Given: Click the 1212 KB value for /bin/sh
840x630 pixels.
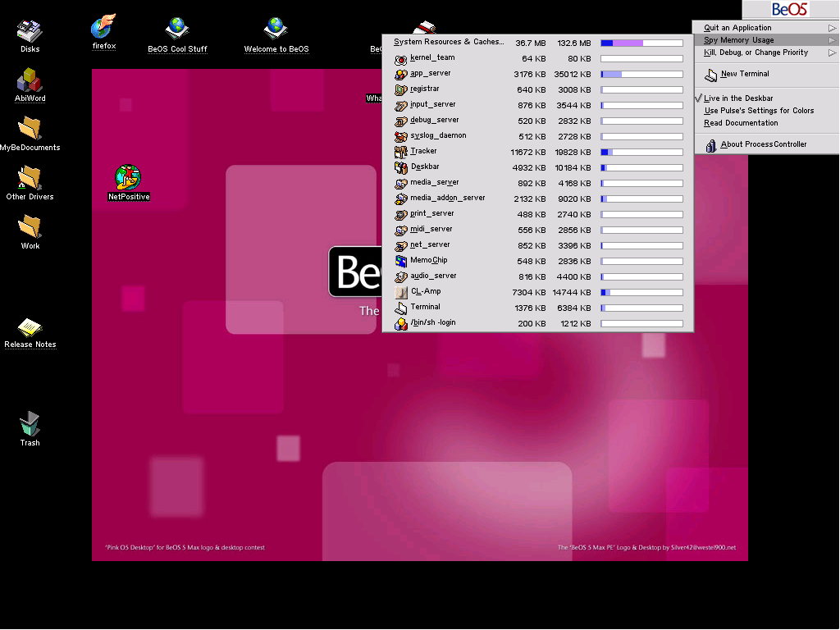Looking at the screenshot, I should tap(576, 323).
